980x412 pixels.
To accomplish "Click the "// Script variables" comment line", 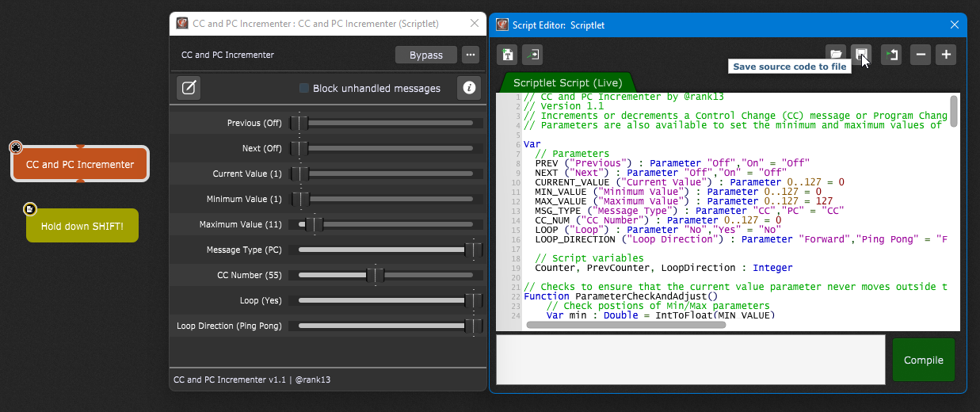I will pos(589,258).
